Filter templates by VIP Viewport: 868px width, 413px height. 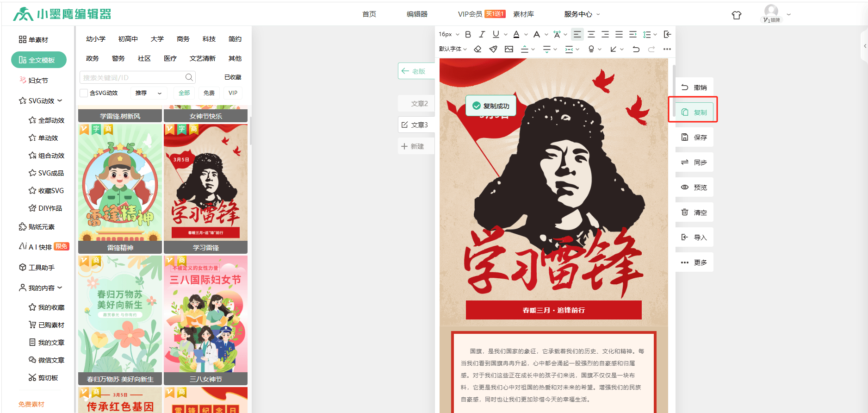233,93
